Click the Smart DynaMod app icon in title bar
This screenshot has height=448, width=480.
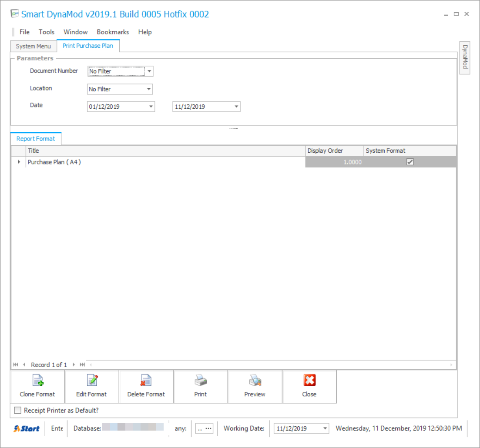point(15,14)
